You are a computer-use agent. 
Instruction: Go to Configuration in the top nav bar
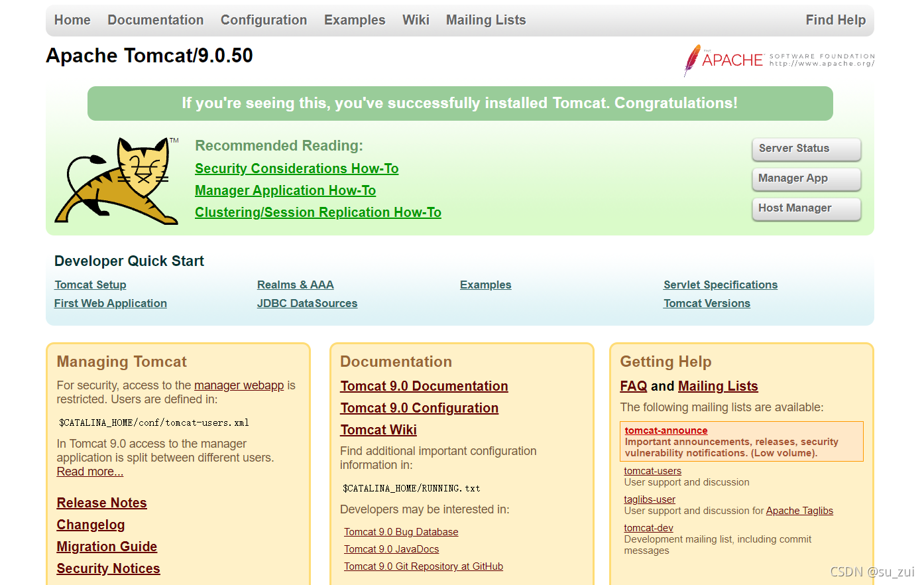(x=264, y=20)
